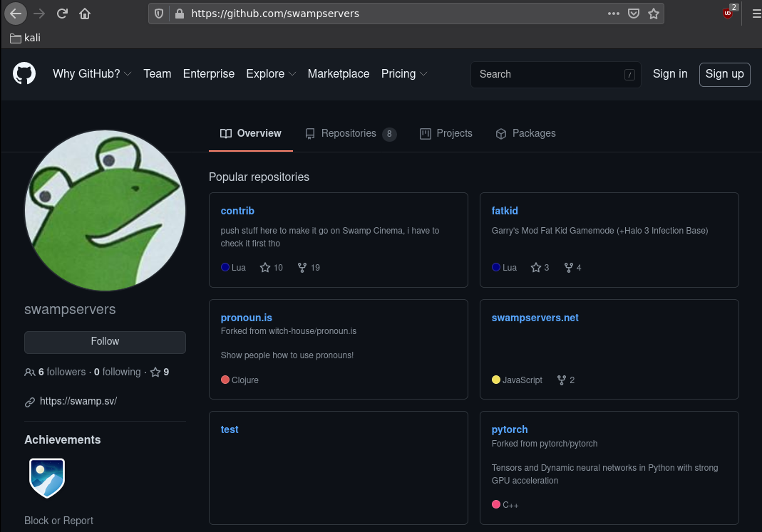The width and height of the screenshot is (762, 532).
Task: Switch to the Repositories tab
Action: point(351,133)
